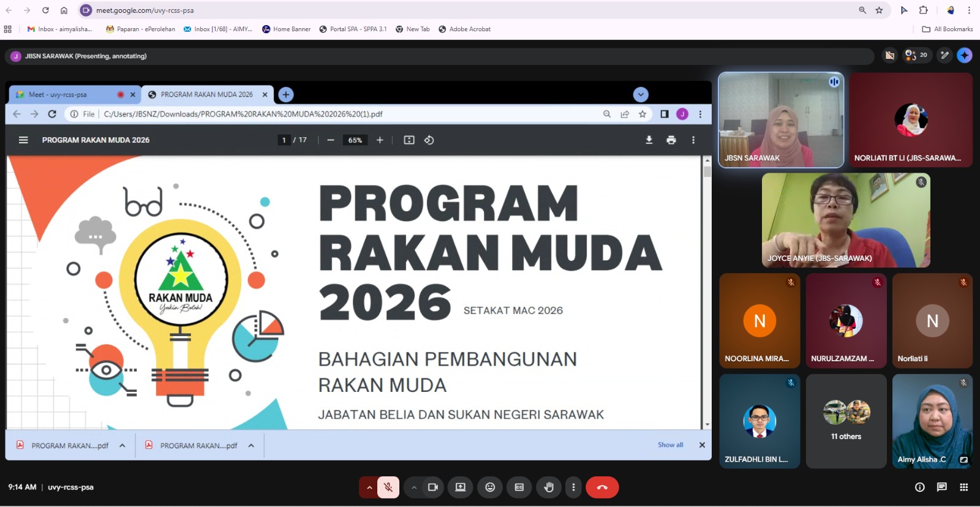Open the Chrome three-dot menu
Image resolution: width=980 pixels, height=507 pixels.
(969, 10)
